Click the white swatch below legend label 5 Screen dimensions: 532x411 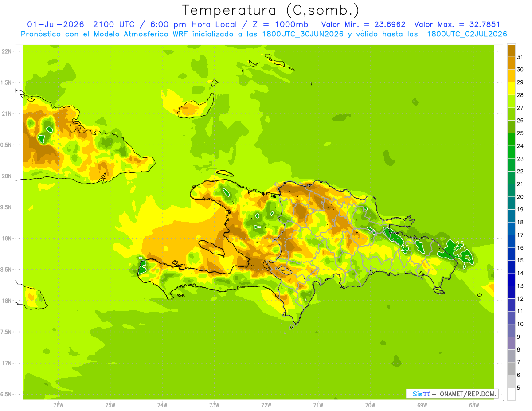[x=511, y=394]
